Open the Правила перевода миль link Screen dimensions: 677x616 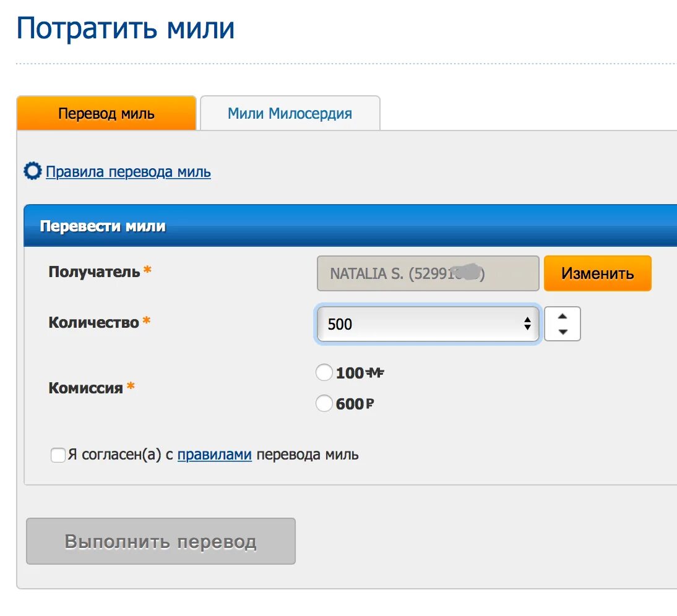click(128, 172)
